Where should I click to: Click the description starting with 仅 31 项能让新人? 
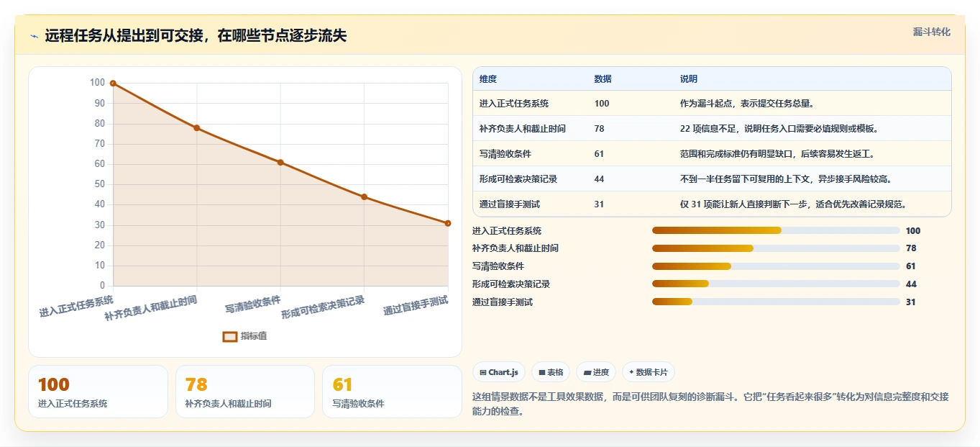point(793,204)
